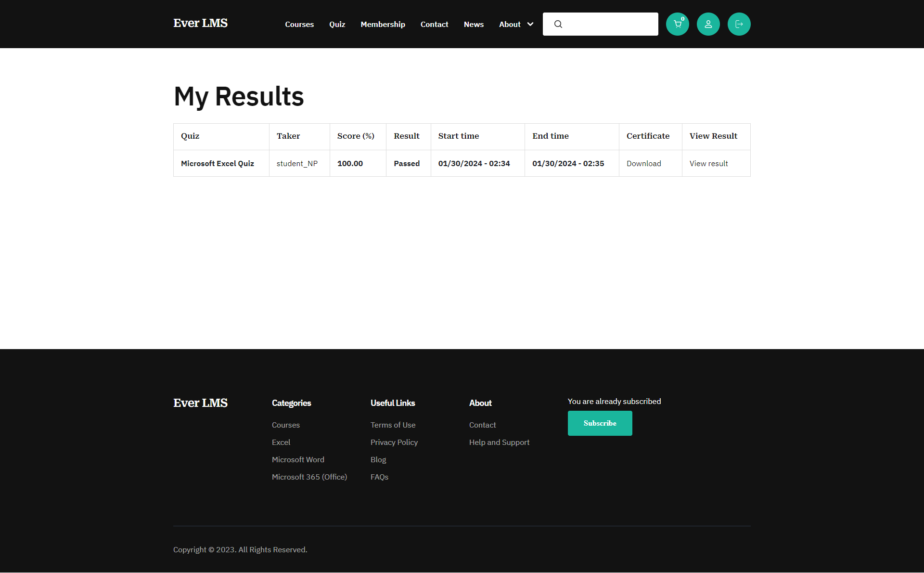
Task: Click the Subscribe button
Action: (600, 423)
